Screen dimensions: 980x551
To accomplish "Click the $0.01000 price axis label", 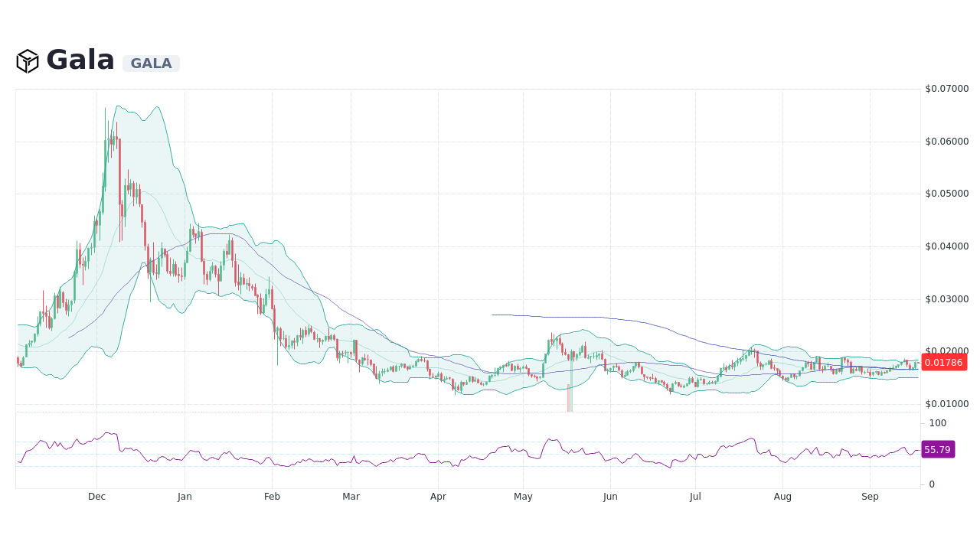I will (x=946, y=403).
